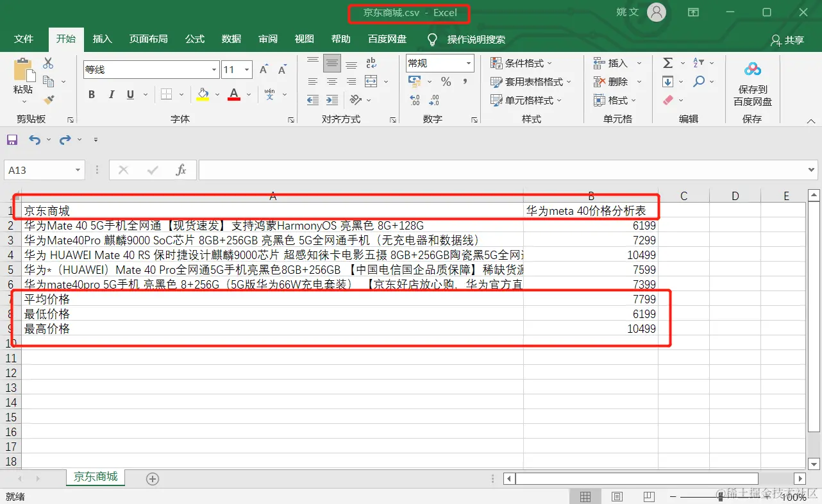Viewport: 822px width, 504px height.
Task: Click inside the formula bar
Action: 449,170
